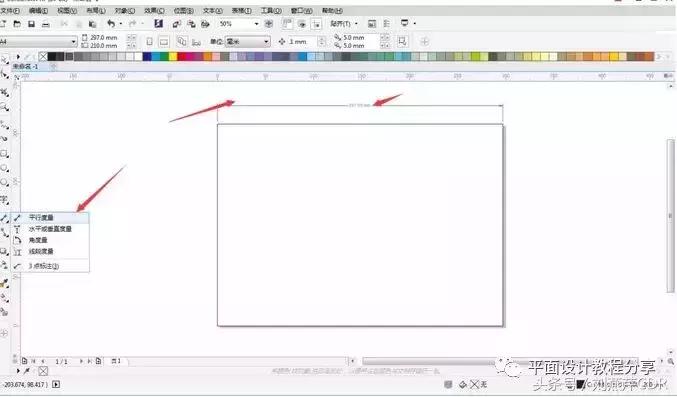Expand the undo history dropdown arrow
677x397 pixels.
[x=120, y=24]
